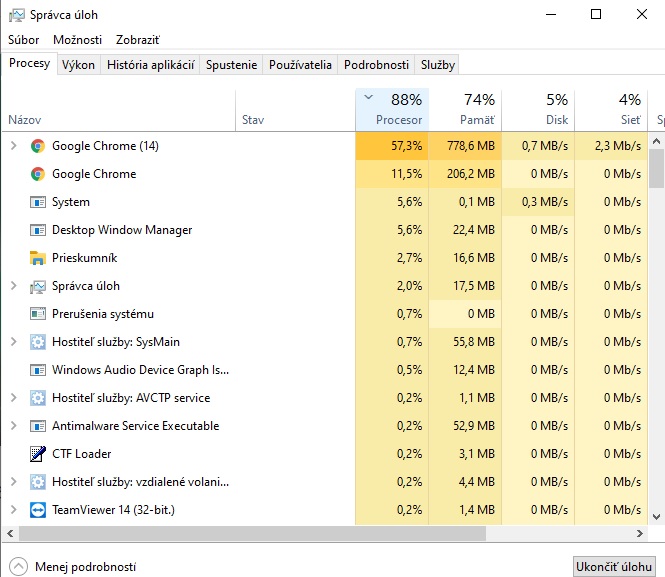Click the 52,9 MB memory value
Screen dimensions: 665x577
tap(474, 426)
